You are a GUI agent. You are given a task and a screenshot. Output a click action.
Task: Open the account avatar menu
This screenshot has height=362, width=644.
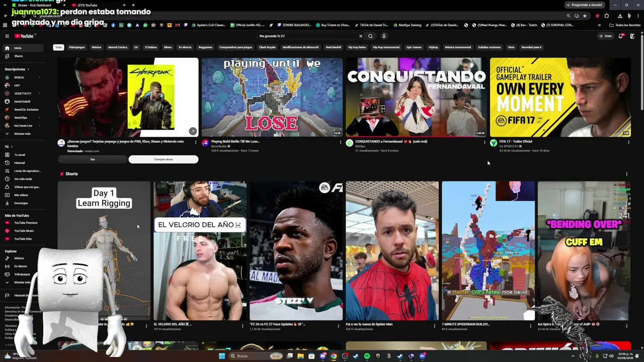pos(632,36)
